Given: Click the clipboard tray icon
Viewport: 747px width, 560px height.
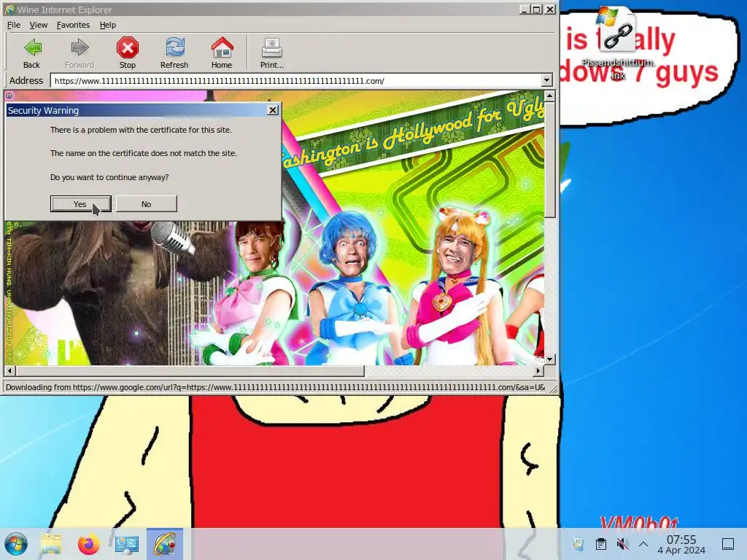Looking at the screenshot, I should 601,544.
